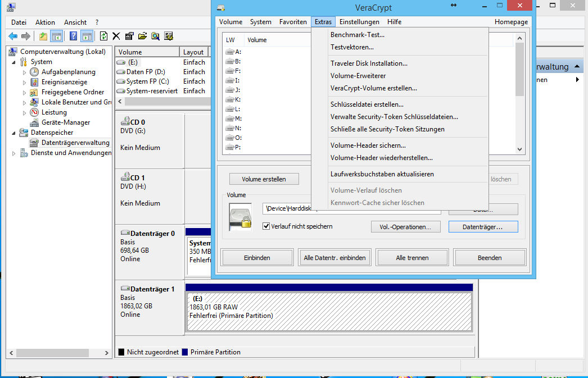Select drive letter P: in VeraCrypt list
The height and width of the screenshot is (378, 588).
click(x=233, y=147)
